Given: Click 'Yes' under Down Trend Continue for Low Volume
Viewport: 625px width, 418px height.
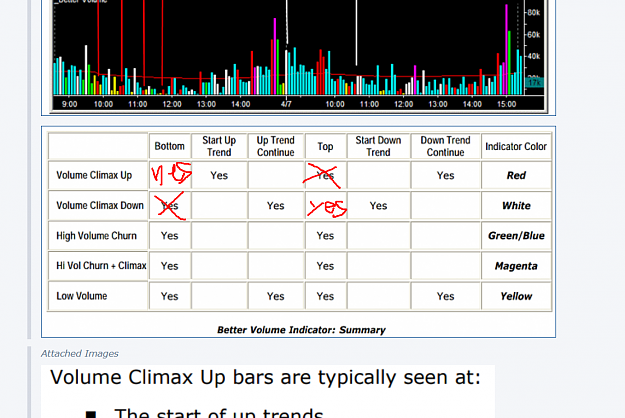Looking at the screenshot, I should [x=445, y=296].
